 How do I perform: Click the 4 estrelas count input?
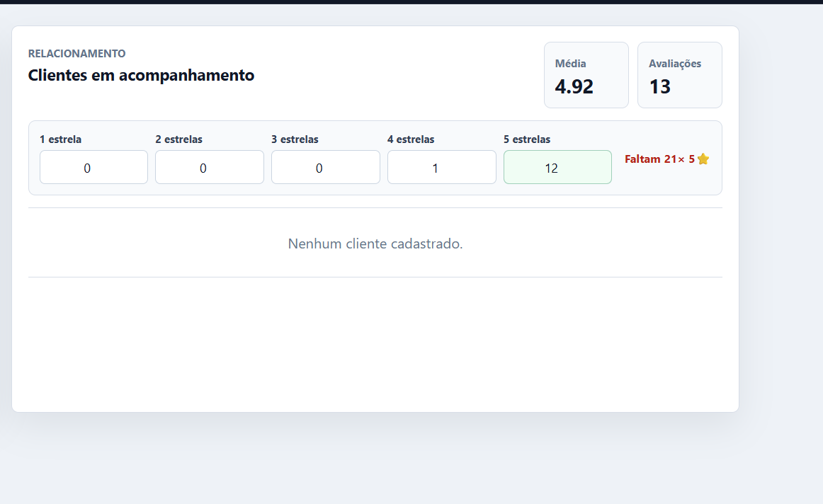pyautogui.click(x=441, y=167)
